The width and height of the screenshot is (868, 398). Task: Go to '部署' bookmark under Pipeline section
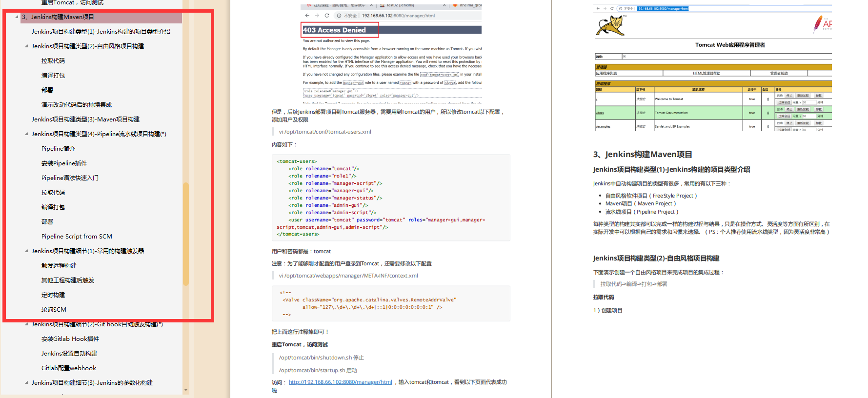[47, 221]
